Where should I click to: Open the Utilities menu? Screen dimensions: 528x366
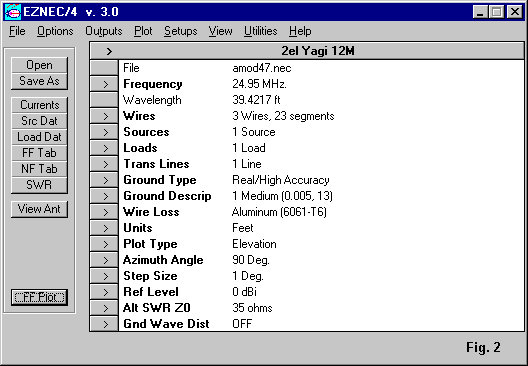[x=260, y=31]
